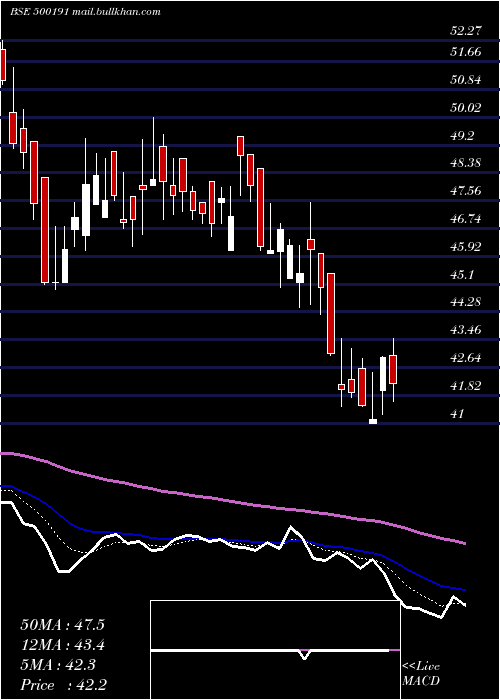Click the BSE 500191 mail.bullkhan.com header text

pos(85,12)
